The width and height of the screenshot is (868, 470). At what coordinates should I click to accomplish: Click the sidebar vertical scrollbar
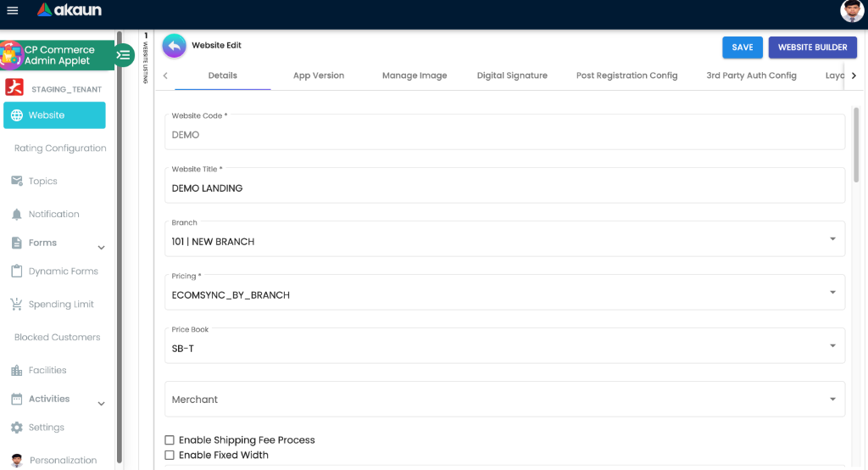tap(119, 247)
